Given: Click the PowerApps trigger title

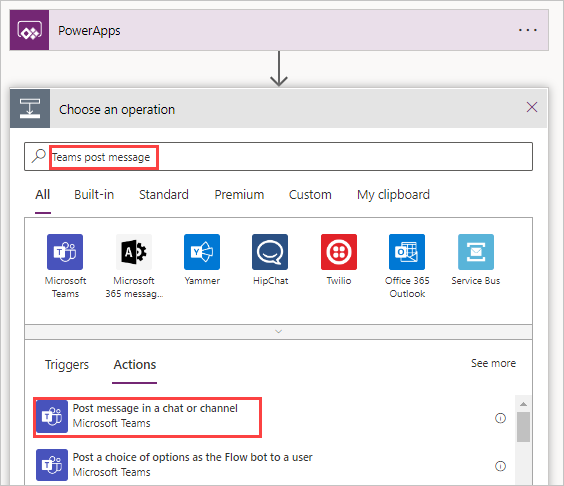Looking at the screenshot, I should coord(89,31).
